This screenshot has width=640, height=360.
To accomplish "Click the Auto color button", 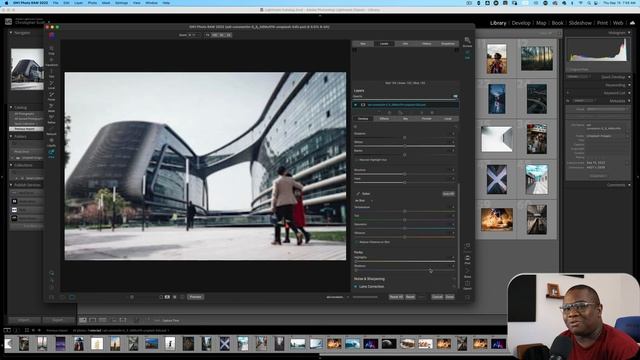I will 448,194.
